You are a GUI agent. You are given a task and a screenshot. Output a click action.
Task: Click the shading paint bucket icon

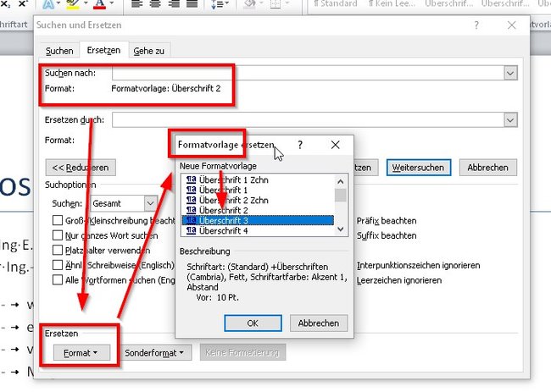[250, 4]
